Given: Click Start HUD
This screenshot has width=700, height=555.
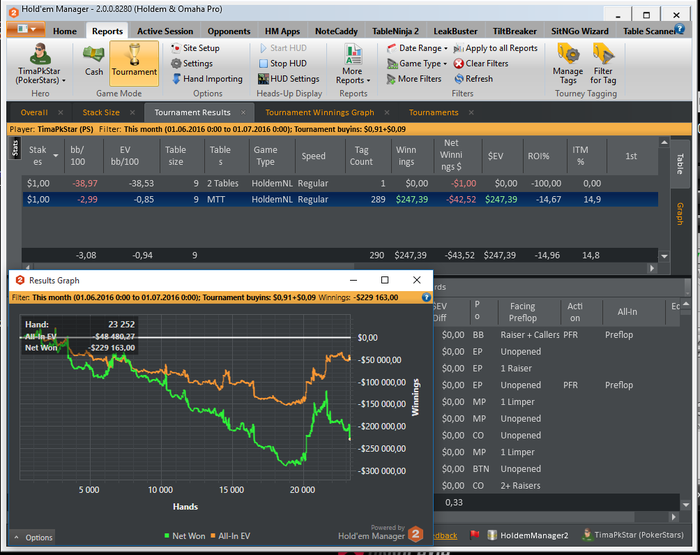Looking at the screenshot, I should [283, 48].
